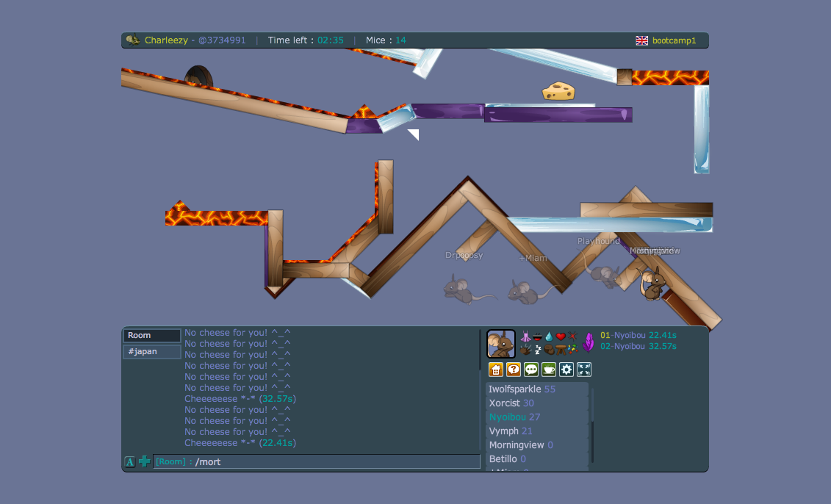The width and height of the screenshot is (831, 504).
Task: Select Nyoibou in the player list
Action: 537,417
